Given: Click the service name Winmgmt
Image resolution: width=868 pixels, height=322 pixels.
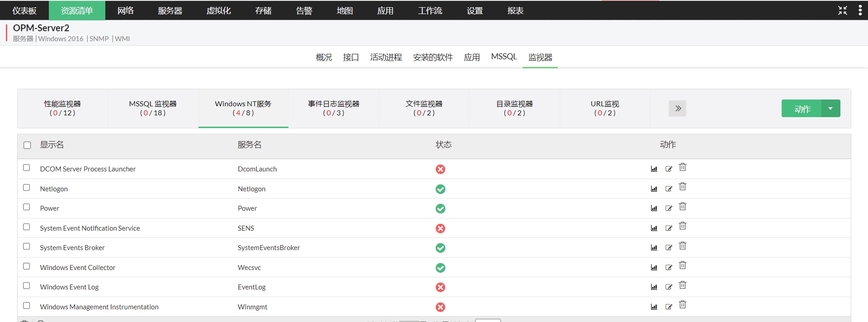Looking at the screenshot, I should [252, 307].
